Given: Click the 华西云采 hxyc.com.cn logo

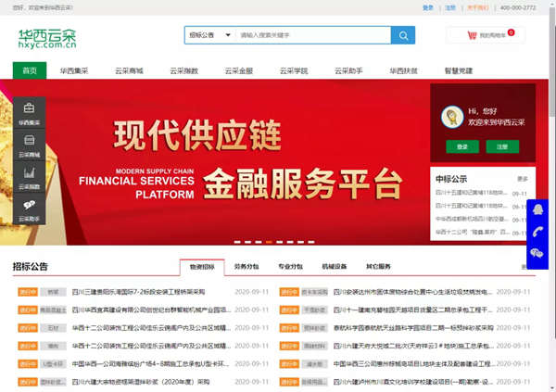Looking at the screenshot, I should pos(47,38).
